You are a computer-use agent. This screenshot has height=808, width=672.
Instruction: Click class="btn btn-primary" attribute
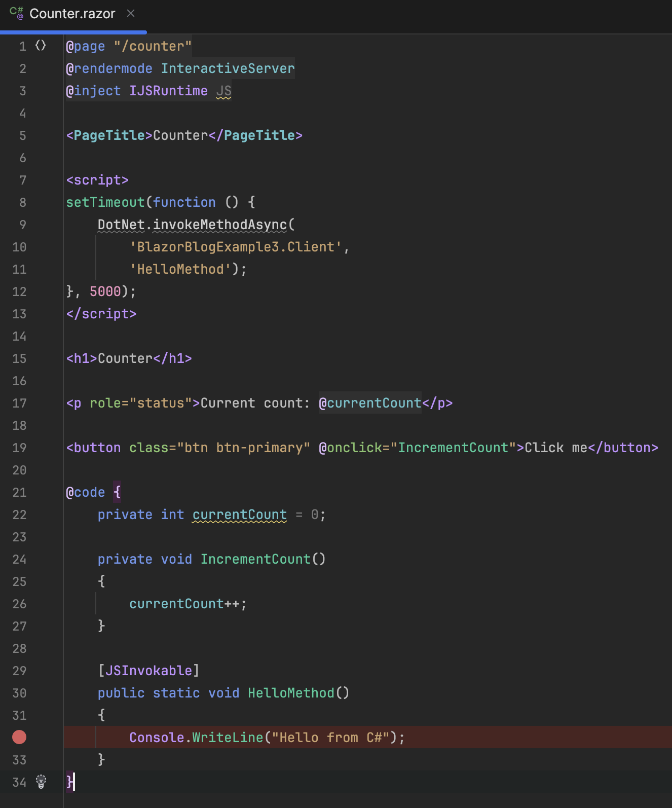pos(219,448)
